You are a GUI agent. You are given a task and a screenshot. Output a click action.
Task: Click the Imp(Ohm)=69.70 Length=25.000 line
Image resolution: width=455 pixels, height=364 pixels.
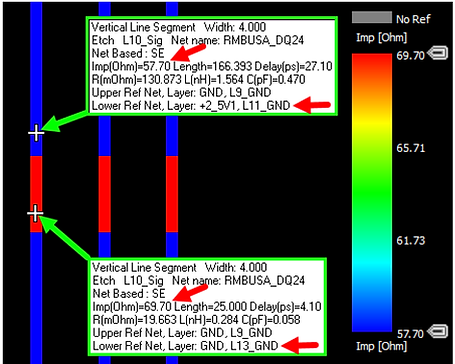pyautogui.click(x=207, y=306)
